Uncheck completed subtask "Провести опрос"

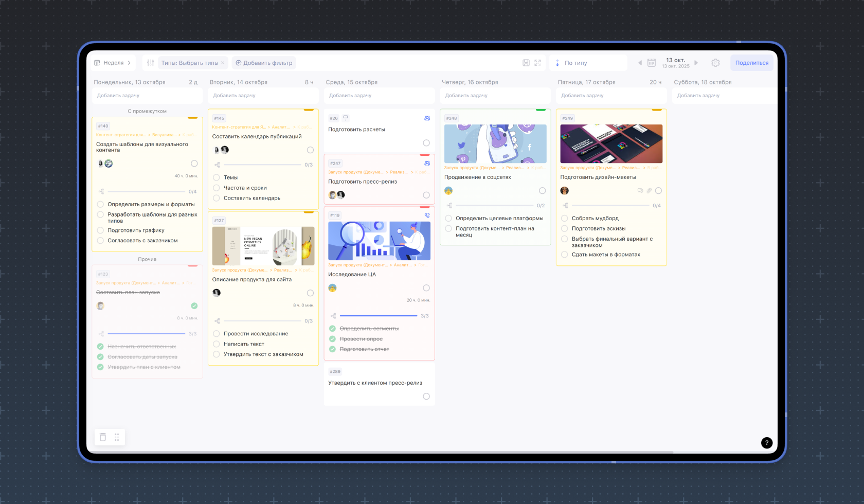[x=332, y=339]
